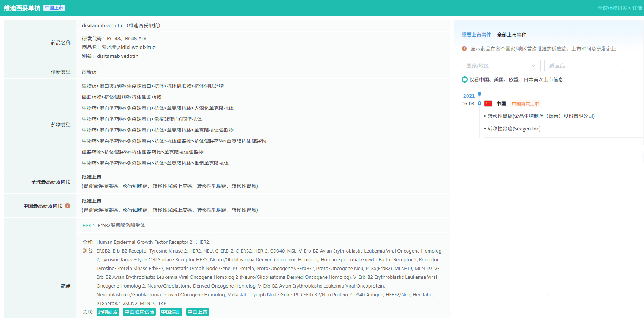This screenshot has width=644, height=318.
Task: Click the 维迪西妥单抗 page title
Action: [x=22, y=8]
